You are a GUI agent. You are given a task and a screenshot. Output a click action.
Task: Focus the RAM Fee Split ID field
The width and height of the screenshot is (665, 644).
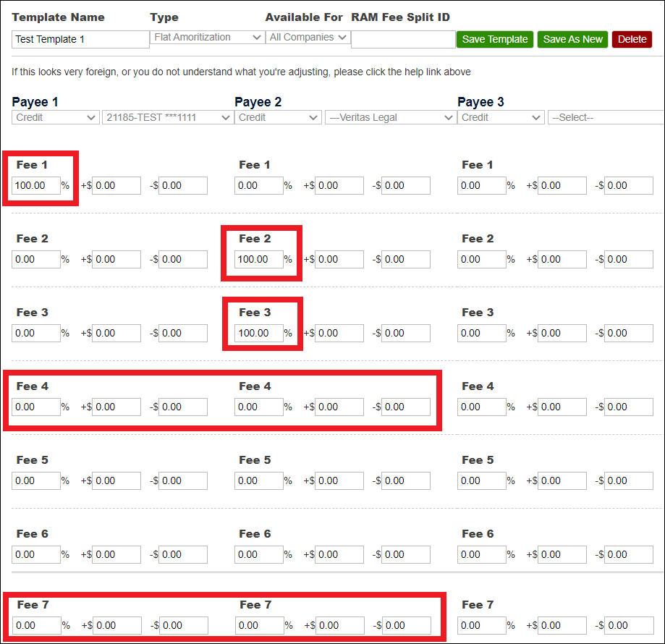[403, 40]
